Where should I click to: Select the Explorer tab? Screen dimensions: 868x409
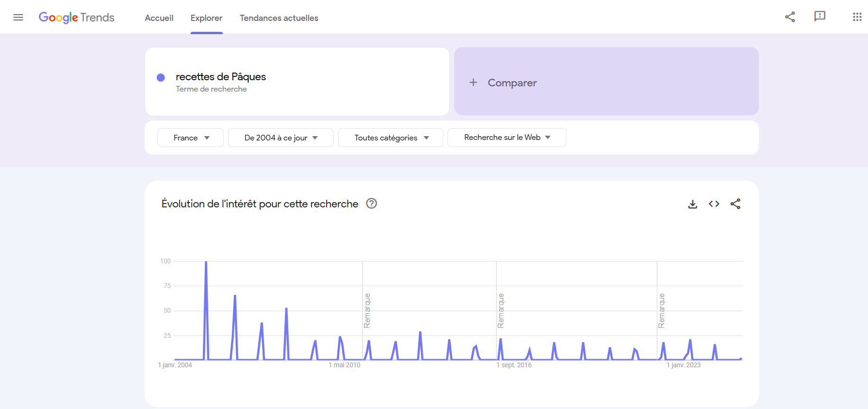[x=206, y=18]
